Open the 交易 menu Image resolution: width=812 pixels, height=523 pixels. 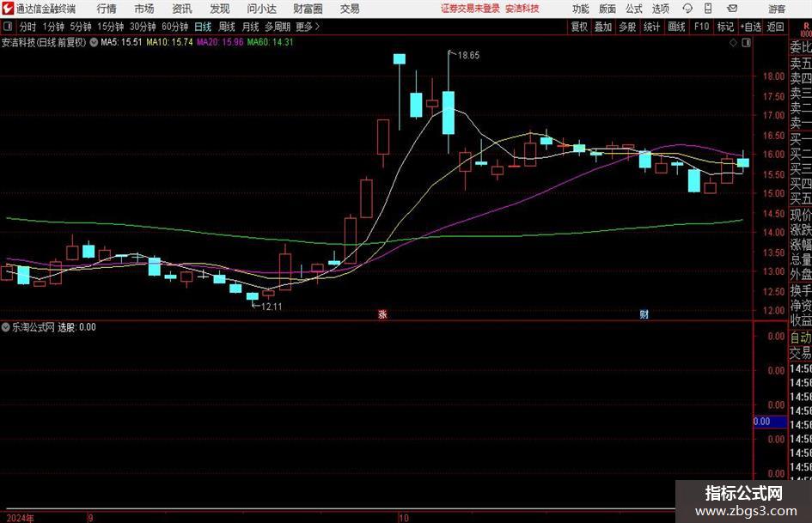[x=350, y=9]
